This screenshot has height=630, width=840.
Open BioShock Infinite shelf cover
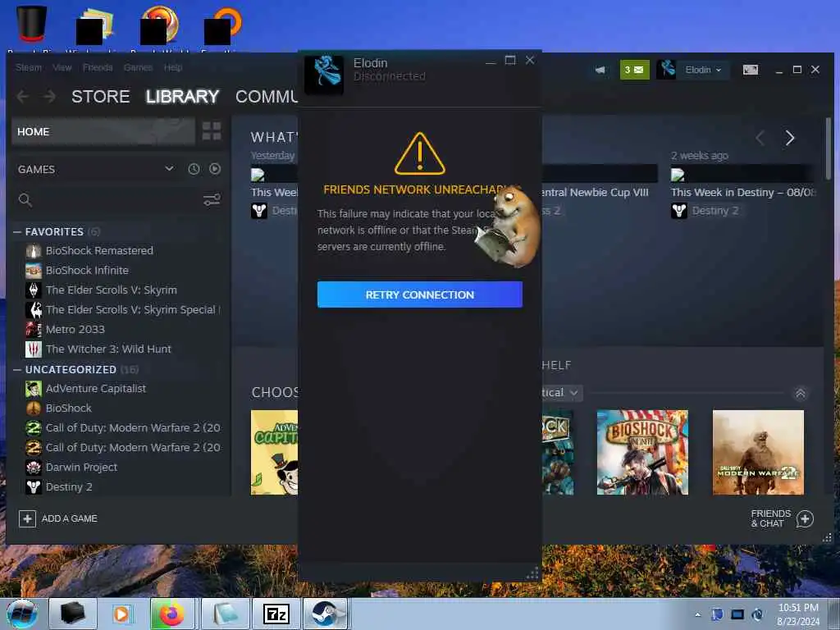(x=642, y=452)
